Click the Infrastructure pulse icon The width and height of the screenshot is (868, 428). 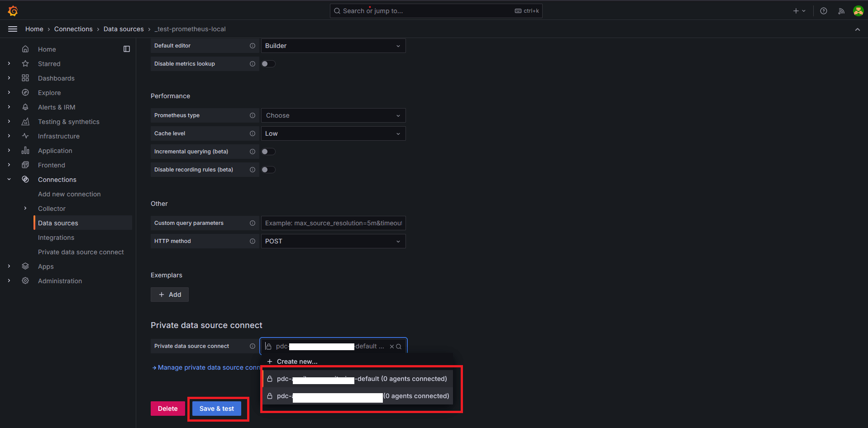pos(25,136)
